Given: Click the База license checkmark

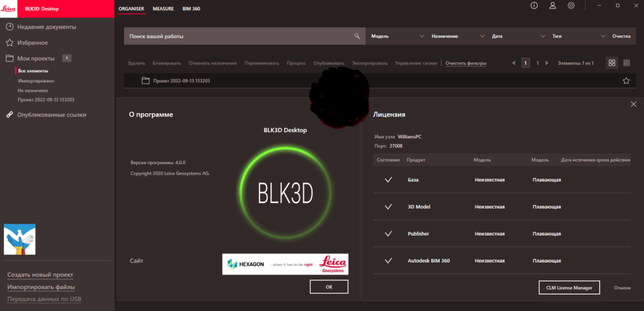Looking at the screenshot, I should click(x=388, y=180).
